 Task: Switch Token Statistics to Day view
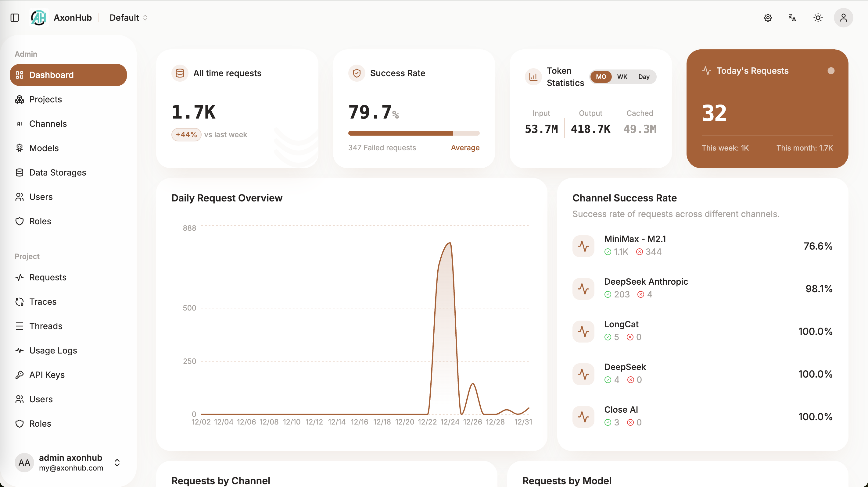644,76
